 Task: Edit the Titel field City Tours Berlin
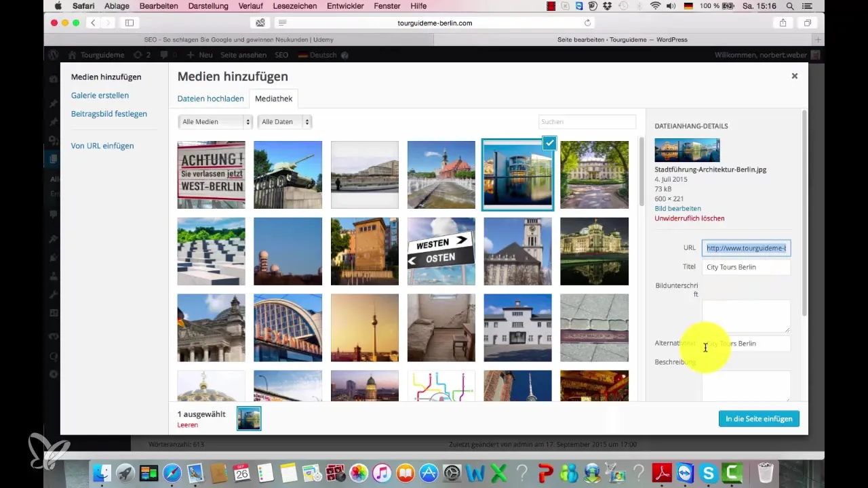746,267
